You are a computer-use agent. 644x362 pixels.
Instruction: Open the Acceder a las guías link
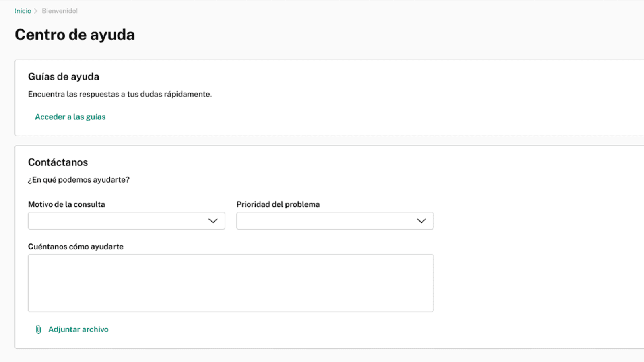click(x=70, y=117)
